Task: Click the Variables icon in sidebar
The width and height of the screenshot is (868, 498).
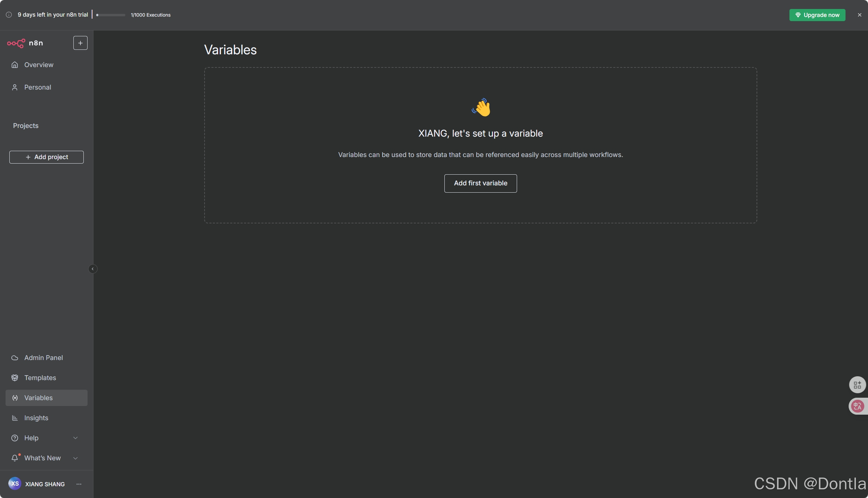Action: 15,398
